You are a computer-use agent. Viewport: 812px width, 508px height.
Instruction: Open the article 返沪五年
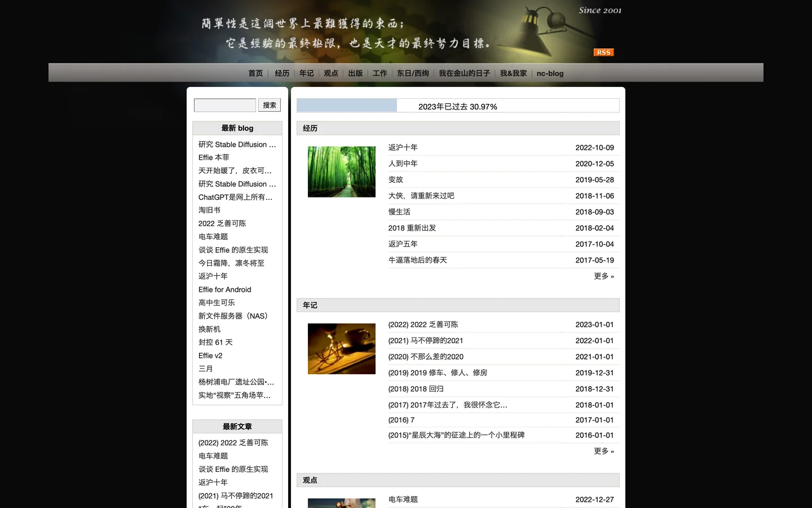tap(403, 244)
